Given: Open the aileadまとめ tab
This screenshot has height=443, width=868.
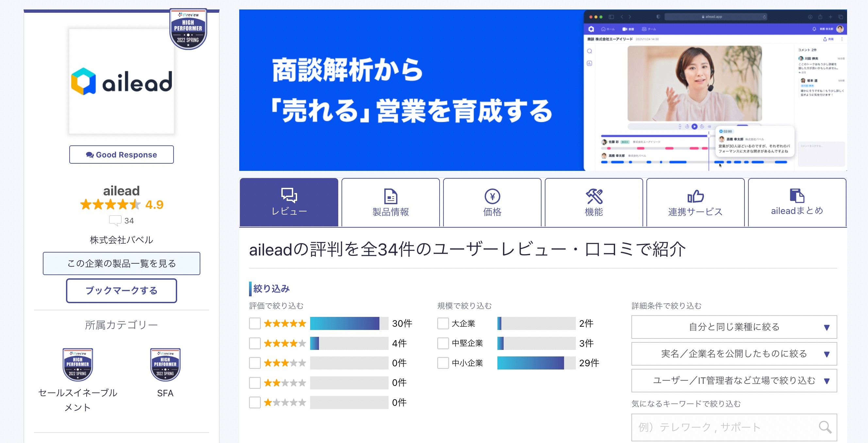Looking at the screenshot, I should point(796,203).
